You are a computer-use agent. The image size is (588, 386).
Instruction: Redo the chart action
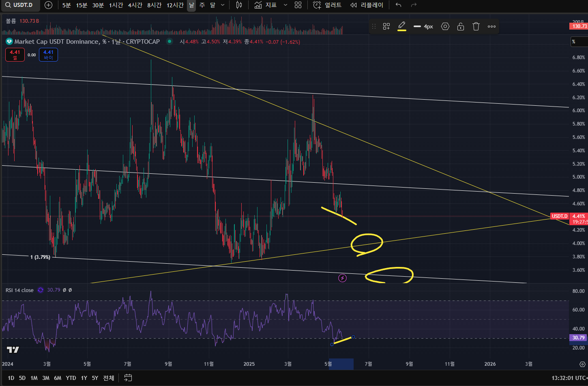[x=414, y=5]
